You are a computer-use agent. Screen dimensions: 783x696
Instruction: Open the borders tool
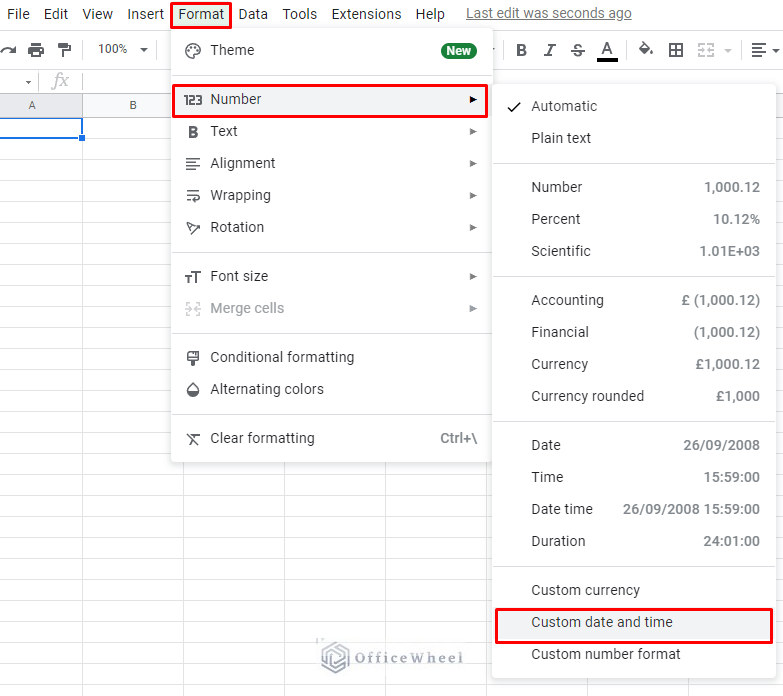coord(676,50)
